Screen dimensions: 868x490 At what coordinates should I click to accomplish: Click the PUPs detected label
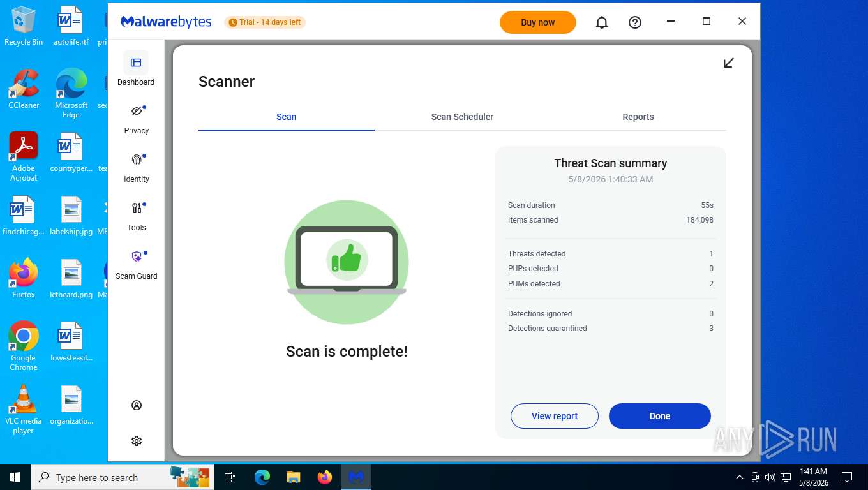tap(533, 269)
